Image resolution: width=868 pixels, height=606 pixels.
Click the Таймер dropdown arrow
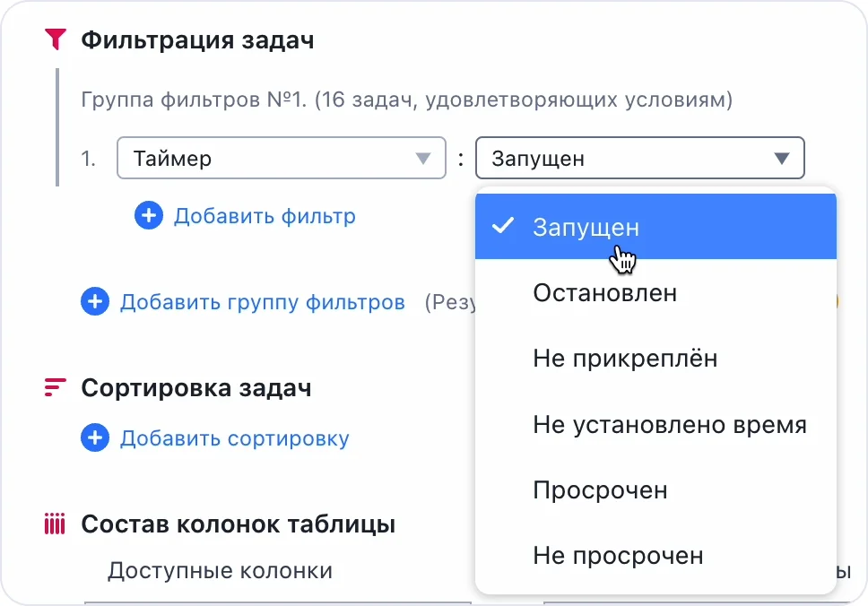(423, 160)
